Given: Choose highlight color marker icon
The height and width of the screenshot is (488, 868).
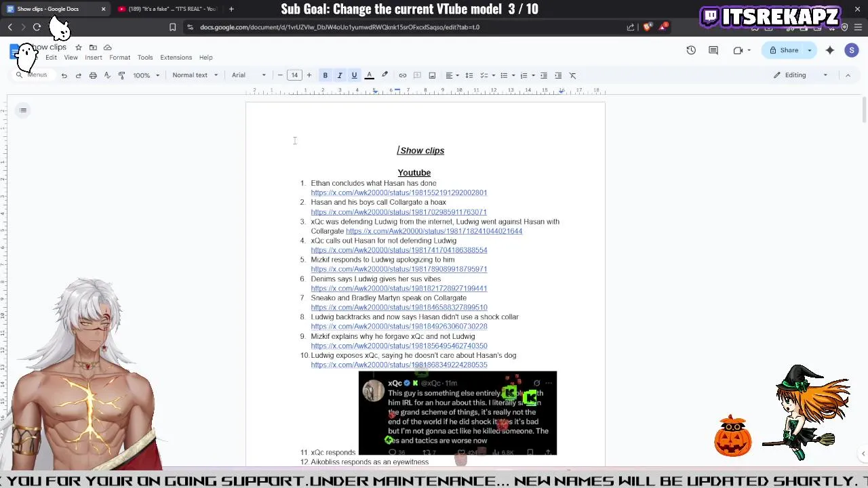Looking at the screenshot, I should tap(384, 75).
